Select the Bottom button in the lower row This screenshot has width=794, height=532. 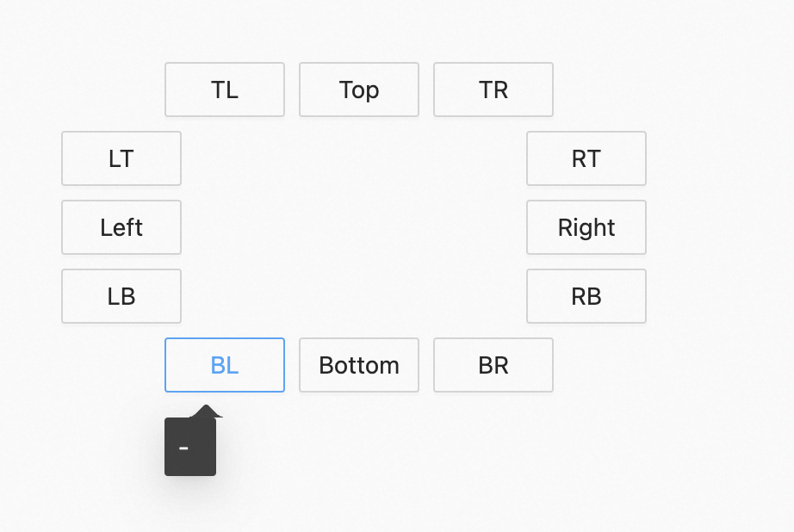[x=358, y=365]
